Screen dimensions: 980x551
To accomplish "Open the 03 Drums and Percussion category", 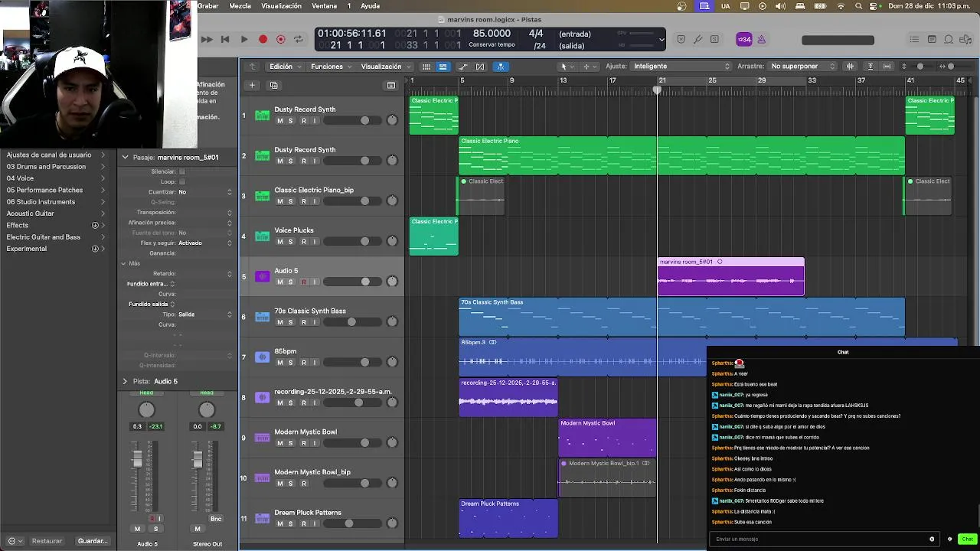I will pyautogui.click(x=55, y=167).
